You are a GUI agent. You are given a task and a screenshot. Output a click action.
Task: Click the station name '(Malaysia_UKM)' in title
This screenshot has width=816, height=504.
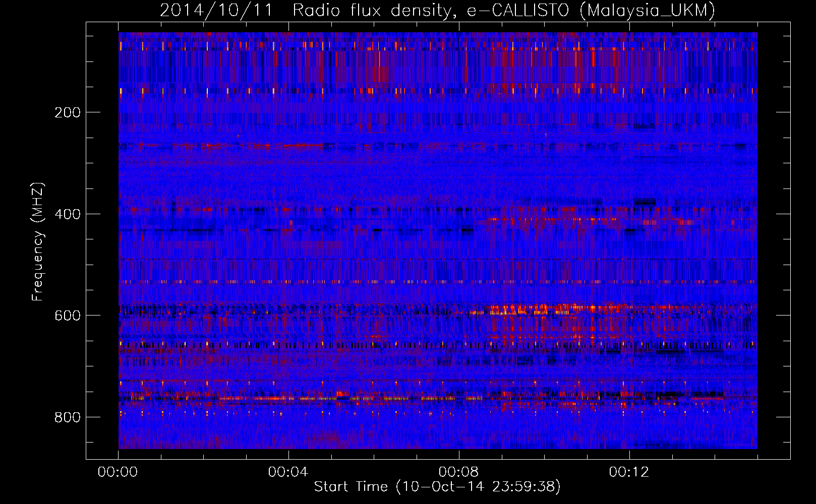647,11
